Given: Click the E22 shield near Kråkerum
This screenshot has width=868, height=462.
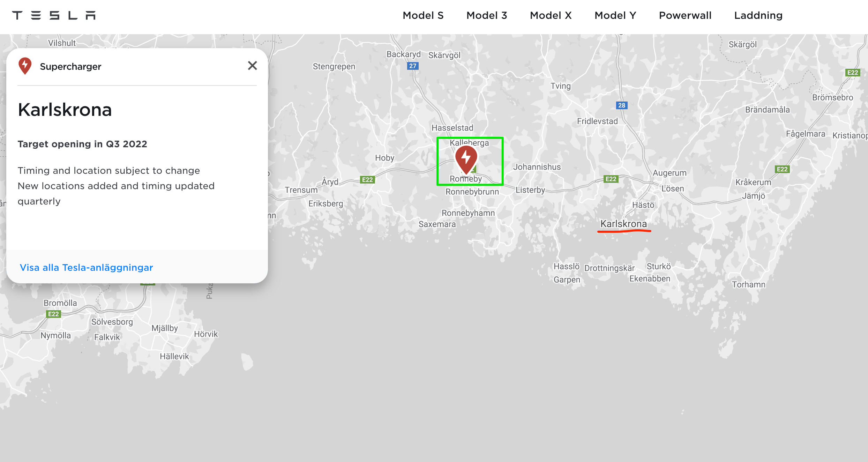Looking at the screenshot, I should click(x=782, y=169).
